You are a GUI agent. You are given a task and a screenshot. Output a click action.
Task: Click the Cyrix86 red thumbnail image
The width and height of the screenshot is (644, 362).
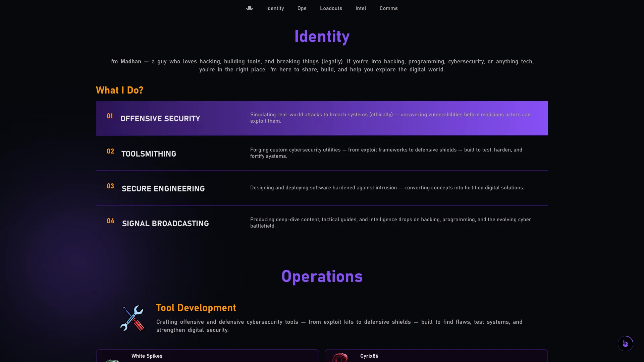pyautogui.click(x=340, y=358)
